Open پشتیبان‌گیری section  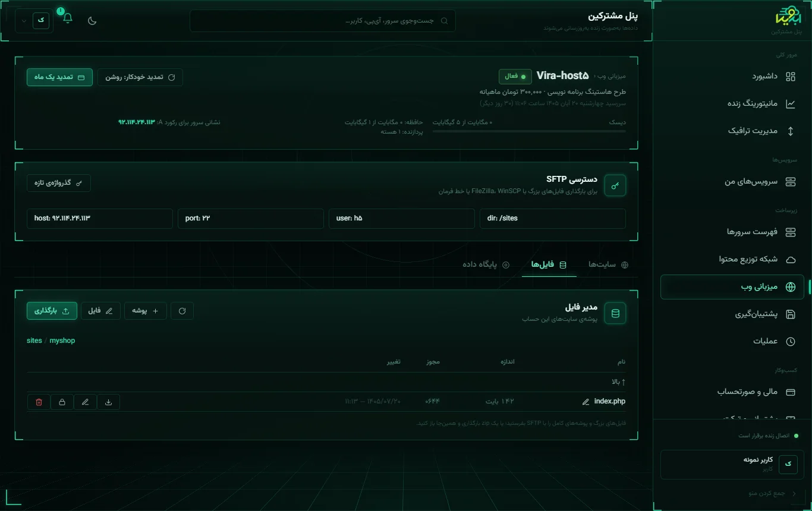click(732, 314)
